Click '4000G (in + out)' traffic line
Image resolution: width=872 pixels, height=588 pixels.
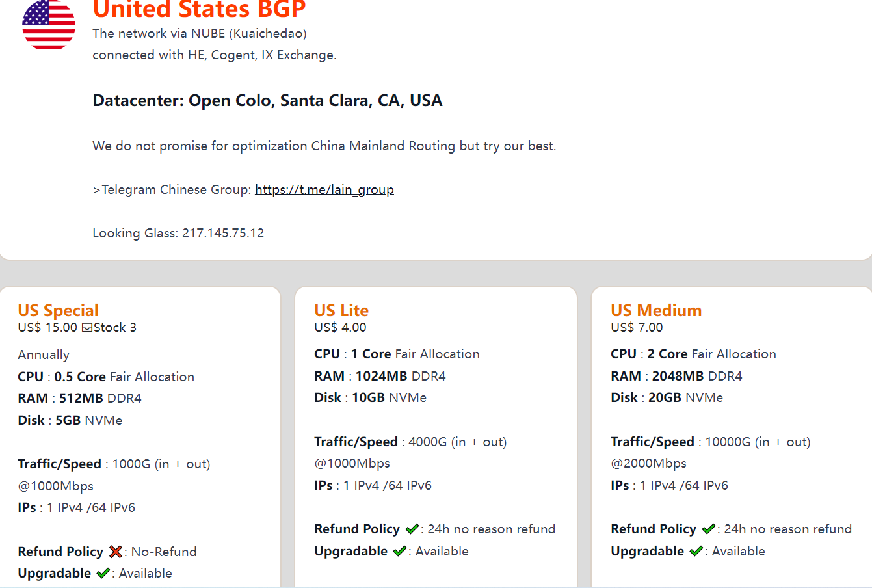(411, 442)
